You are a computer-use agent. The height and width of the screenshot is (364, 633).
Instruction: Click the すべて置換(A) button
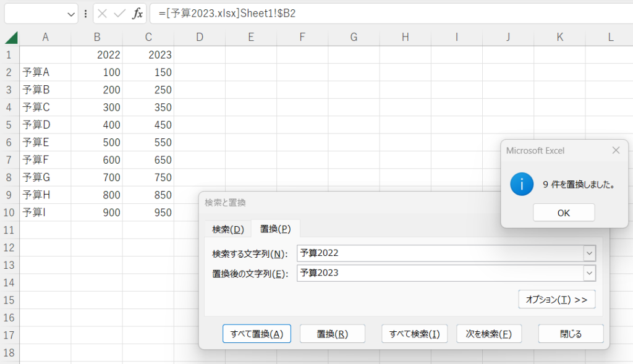tap(257, 334)
